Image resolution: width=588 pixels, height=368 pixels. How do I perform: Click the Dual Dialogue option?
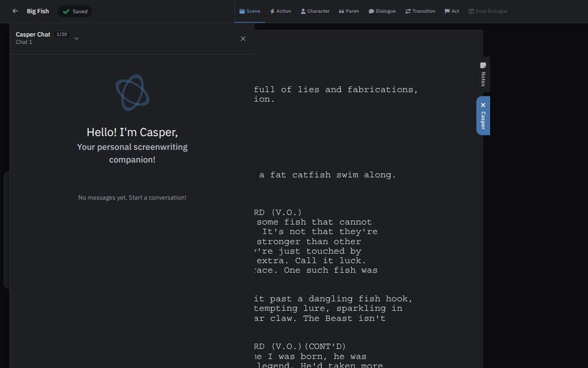click(x=488, y=11)
